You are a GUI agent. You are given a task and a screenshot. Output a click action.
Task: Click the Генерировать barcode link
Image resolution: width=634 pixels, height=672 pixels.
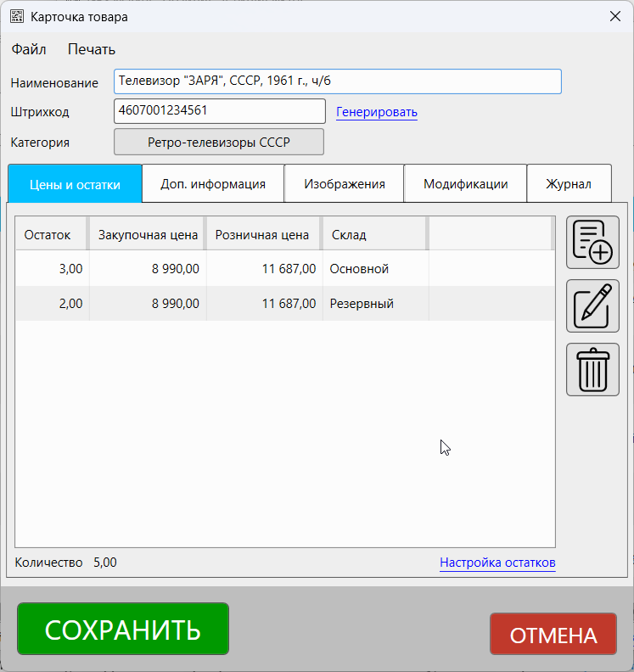click(x=377, y=112)
